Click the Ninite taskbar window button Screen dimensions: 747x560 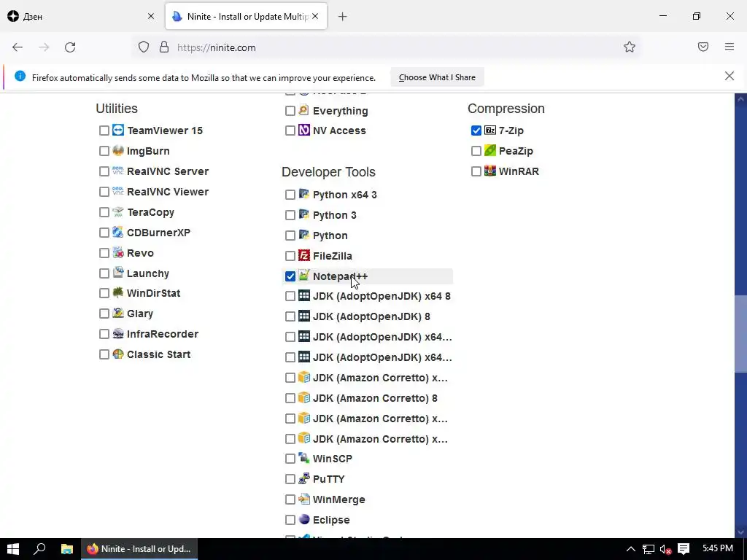tap(139, 549)
